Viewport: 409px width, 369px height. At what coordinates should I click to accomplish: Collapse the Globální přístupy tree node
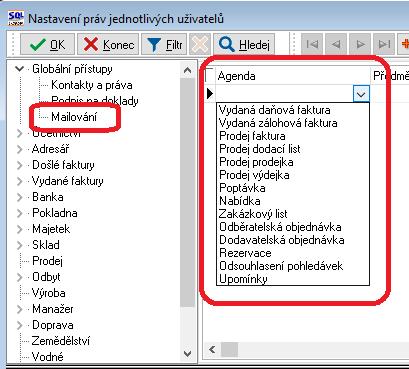point(20,69)
